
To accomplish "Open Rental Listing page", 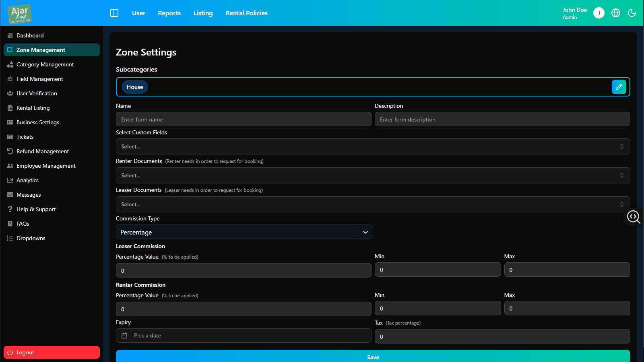I will (52, 108).
